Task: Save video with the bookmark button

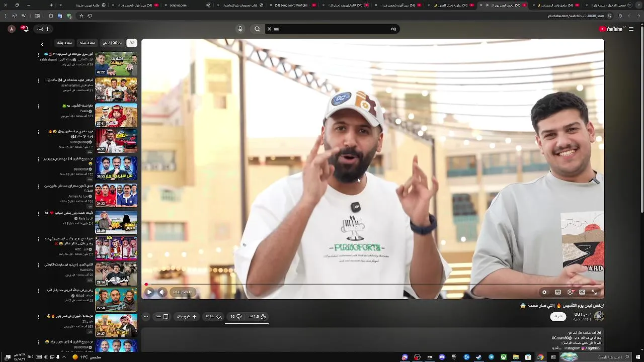Action: 162,317
